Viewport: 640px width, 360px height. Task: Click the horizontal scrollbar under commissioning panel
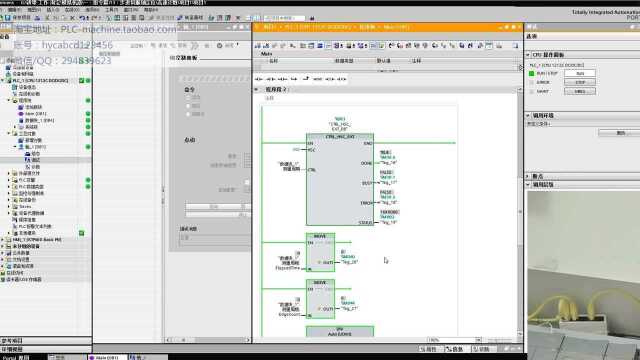[208, 340]
